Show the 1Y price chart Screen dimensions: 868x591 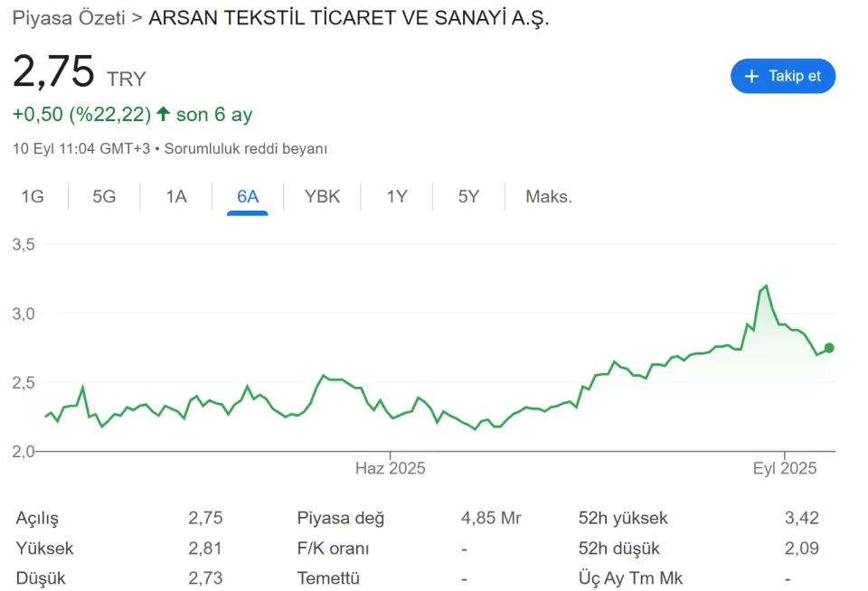click(396, 196)
